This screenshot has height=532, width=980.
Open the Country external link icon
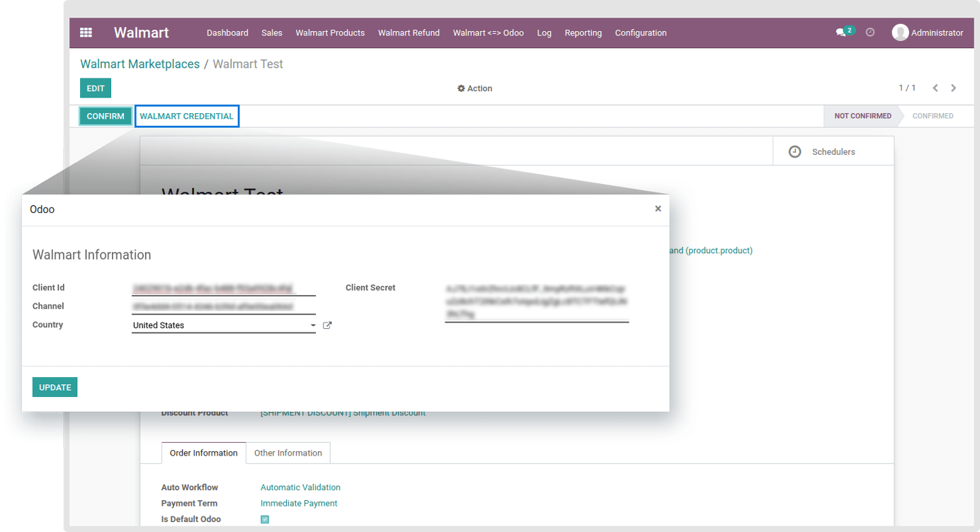coord(327,325)
